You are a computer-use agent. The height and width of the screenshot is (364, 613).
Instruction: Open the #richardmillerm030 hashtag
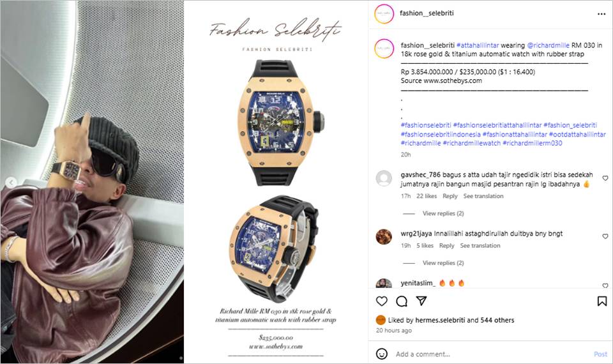click(x=532, y=143)
